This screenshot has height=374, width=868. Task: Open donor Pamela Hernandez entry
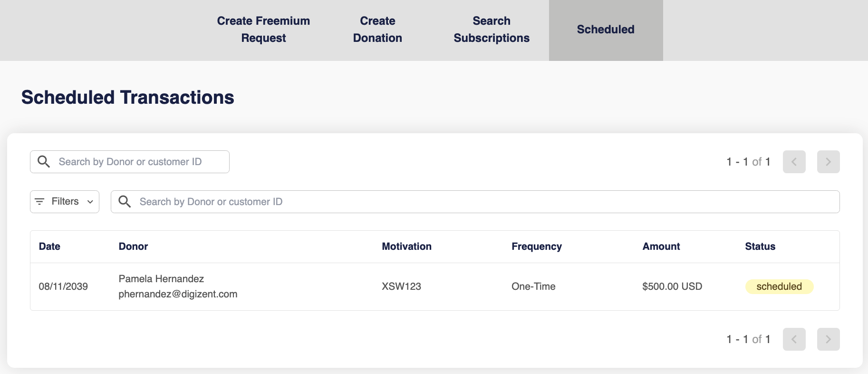(161, 279)
